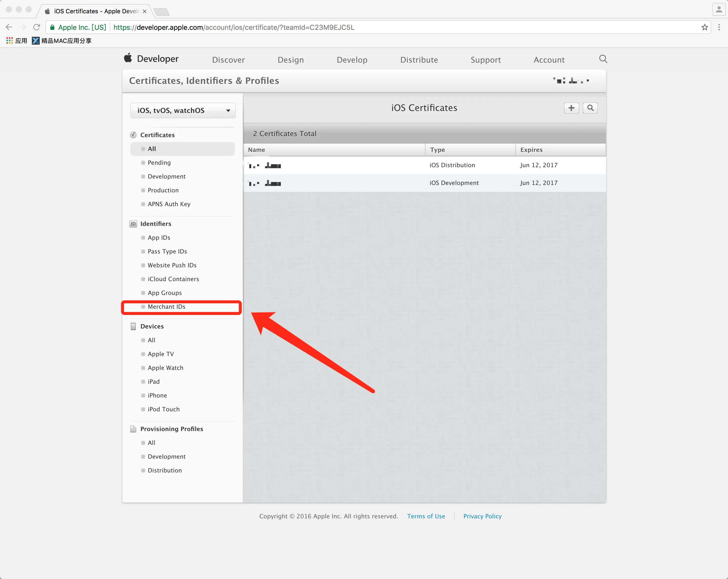Click the plus icon to add certificate
This screenshot has width=728, height=579.
pos(571,108)
